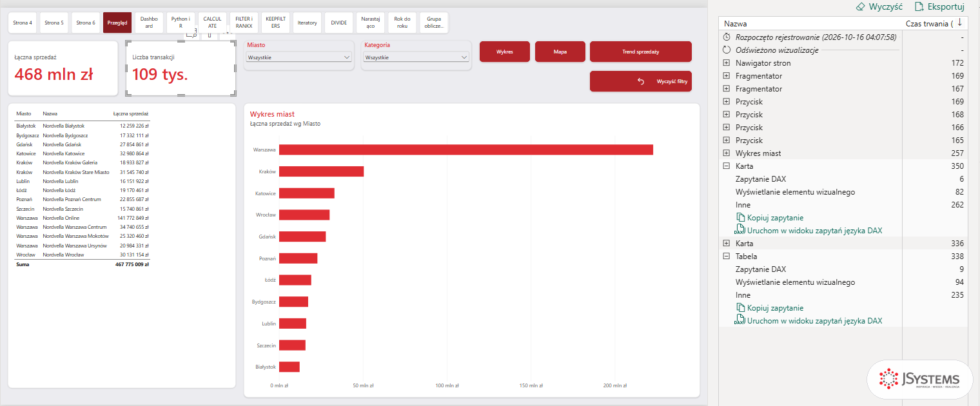Click the undo arrow icon on Wyczyść filtry
Image resolution: width=980 pixels, height=406 pixels.
pyautogui.click(x=641, y=81)
